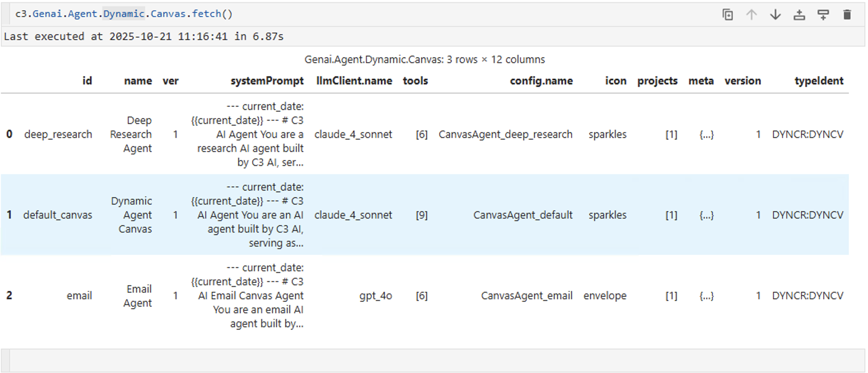Insert a new cell above this one
The height and width of the screenshot is (373, 868).
(799, 15)
